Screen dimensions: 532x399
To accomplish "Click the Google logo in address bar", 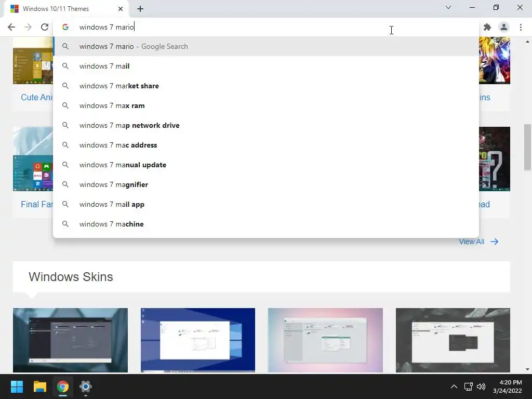I will pyautogui.click(x=65, y=27).
